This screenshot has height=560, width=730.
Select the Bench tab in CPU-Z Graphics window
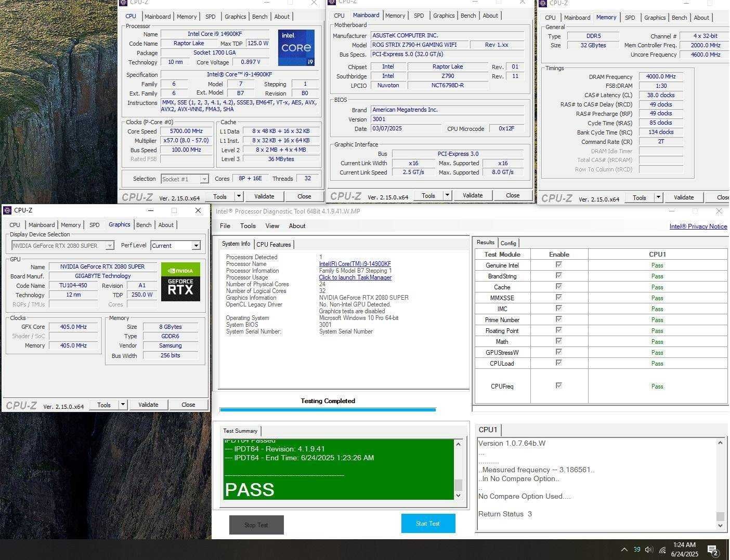click(x=144, y=225)
